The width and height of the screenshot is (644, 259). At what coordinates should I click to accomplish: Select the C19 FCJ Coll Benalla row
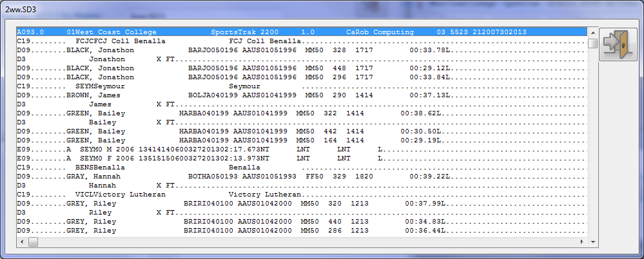[302, 41]
